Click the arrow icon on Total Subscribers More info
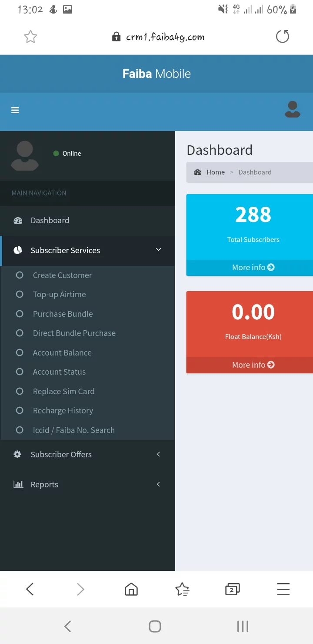The image size is (313, 644). (x=271, y=267)
